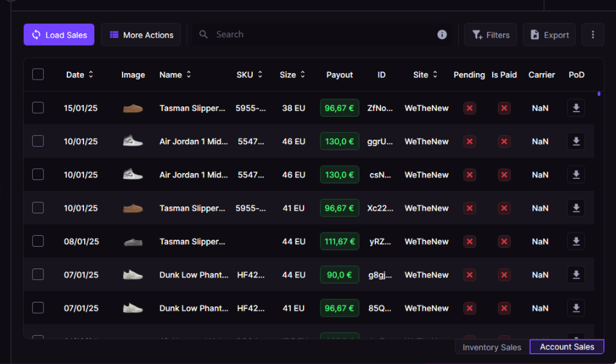Click the 90,0 € payout badge

point(339,274)
